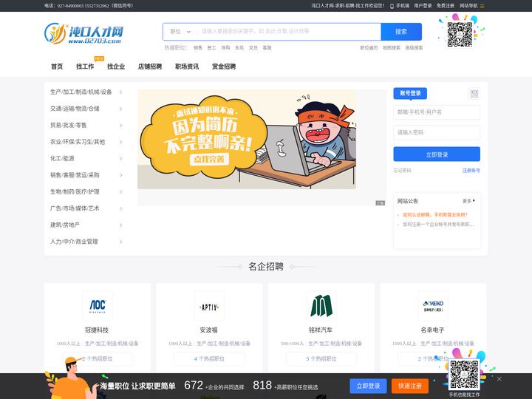Go to 首页 in navigation

pyautogui.click(x=57, y=66)
